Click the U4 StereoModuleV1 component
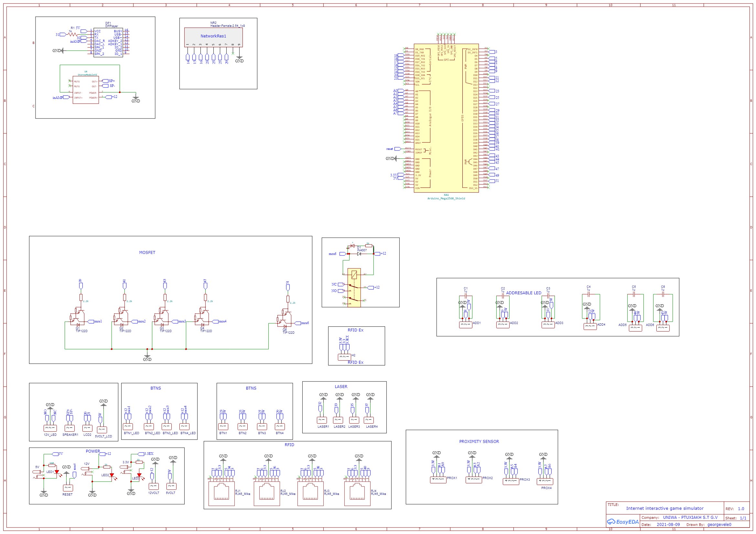756x534 pixels. (86, 90)
